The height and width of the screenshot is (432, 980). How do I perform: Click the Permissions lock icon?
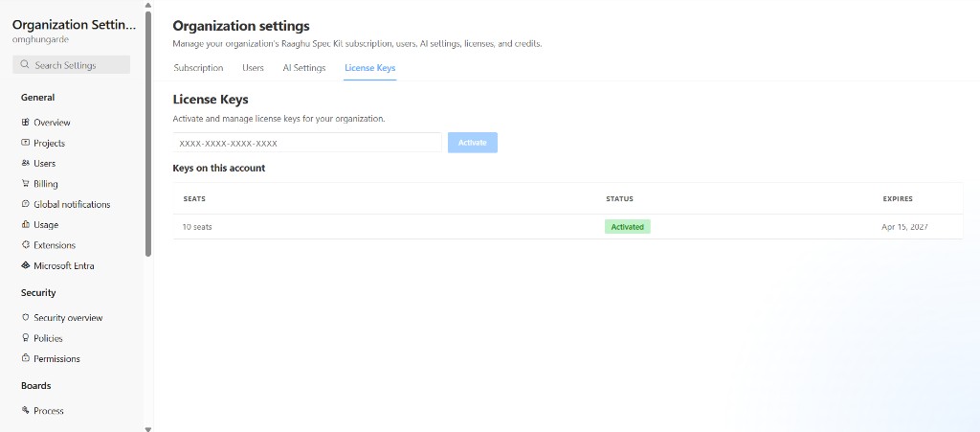(x=26, y=358)
